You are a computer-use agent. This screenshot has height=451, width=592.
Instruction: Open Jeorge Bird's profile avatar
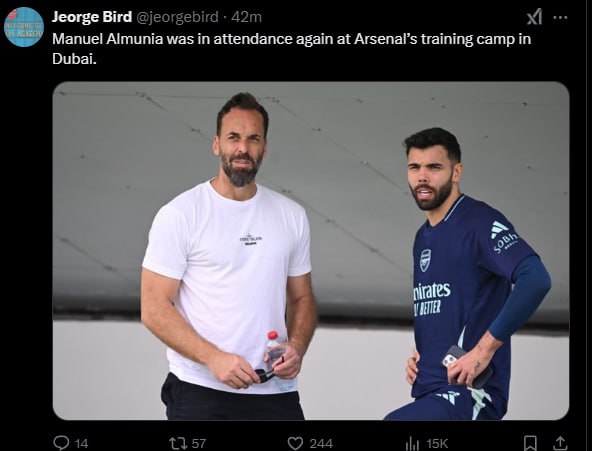[24, 27]
